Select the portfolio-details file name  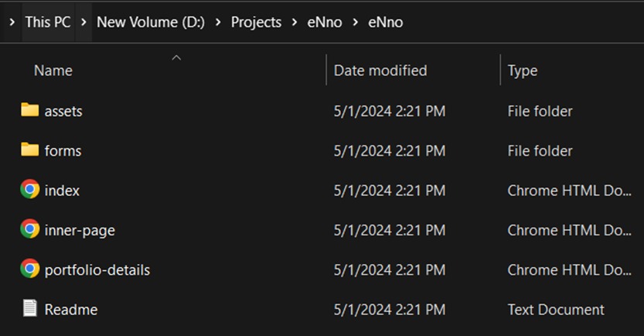pos(97,270)
